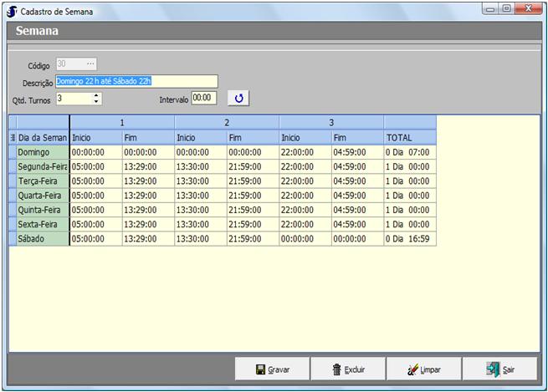Select the Domingo row header

click(x=12, y=152)
